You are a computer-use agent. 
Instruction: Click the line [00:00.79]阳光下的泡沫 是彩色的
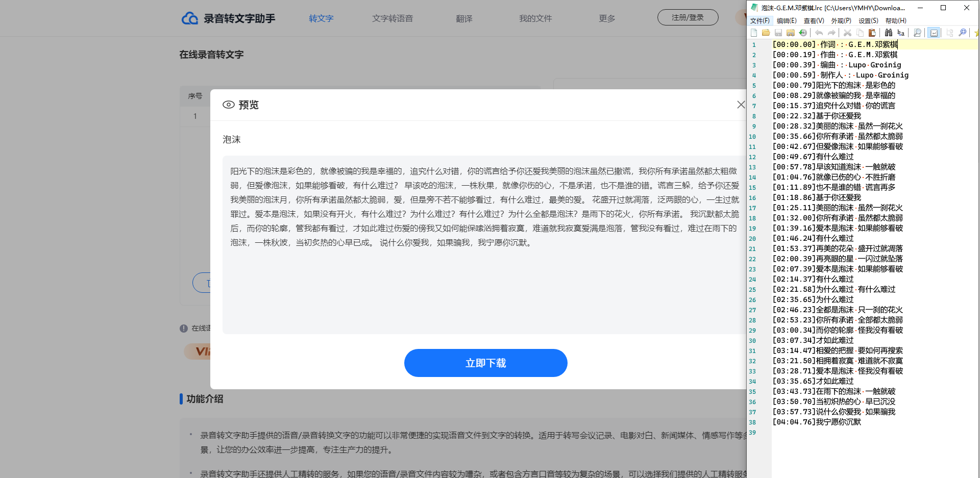(834, 85)
